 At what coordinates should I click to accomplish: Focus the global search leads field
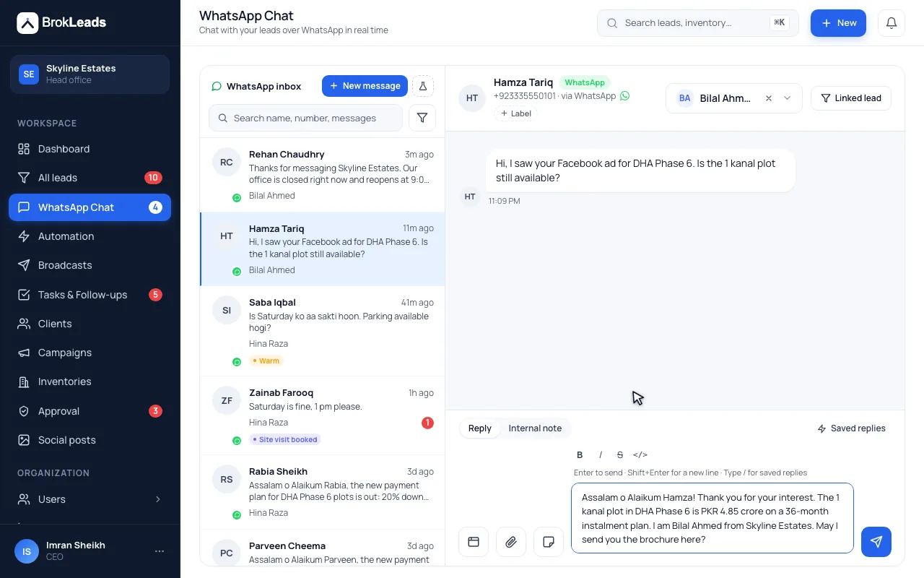pos(698,23)
